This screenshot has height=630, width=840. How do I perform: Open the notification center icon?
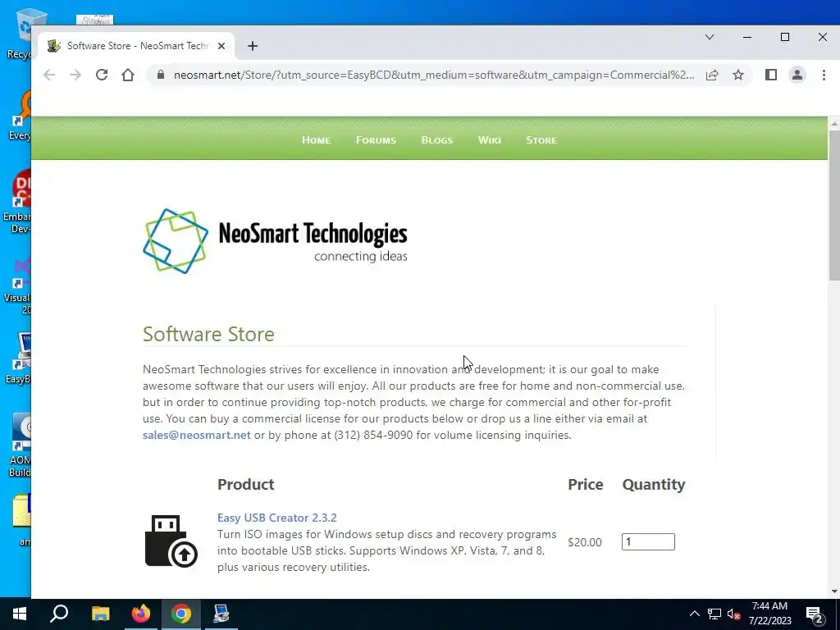815,614
